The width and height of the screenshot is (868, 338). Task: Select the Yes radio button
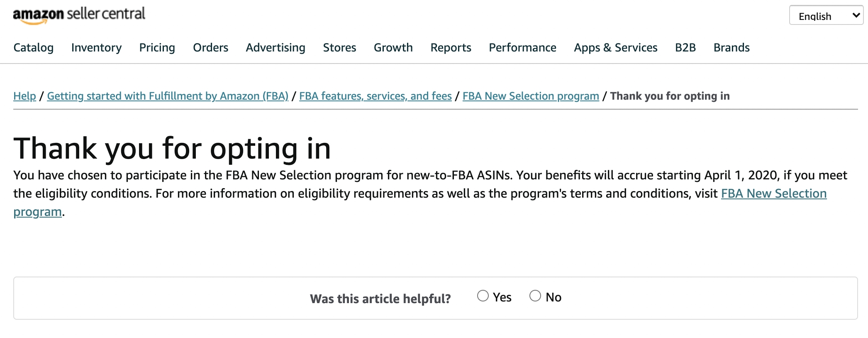click(x=483, y=296)
